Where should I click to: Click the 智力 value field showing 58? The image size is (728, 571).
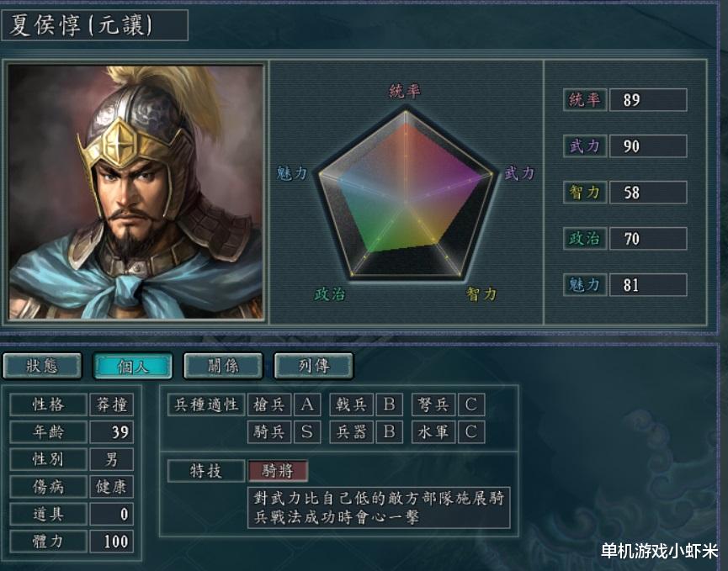(x=648, y=193)
